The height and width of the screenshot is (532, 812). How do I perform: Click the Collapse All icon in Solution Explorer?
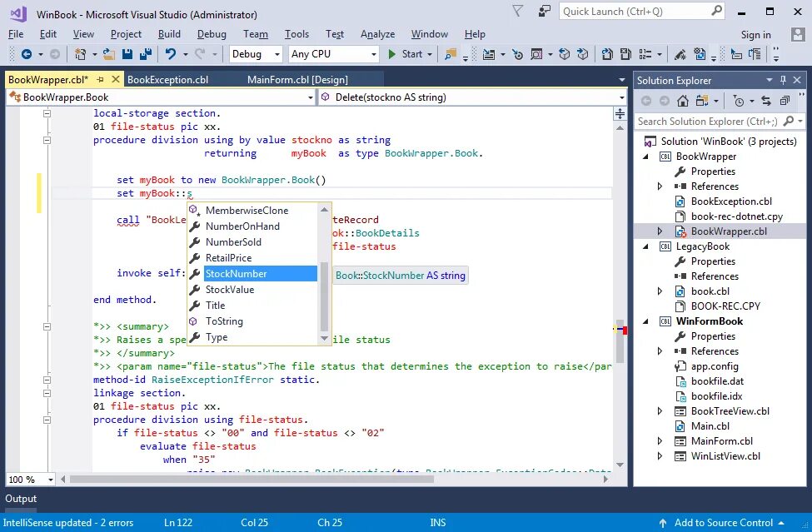coord(785,101)
